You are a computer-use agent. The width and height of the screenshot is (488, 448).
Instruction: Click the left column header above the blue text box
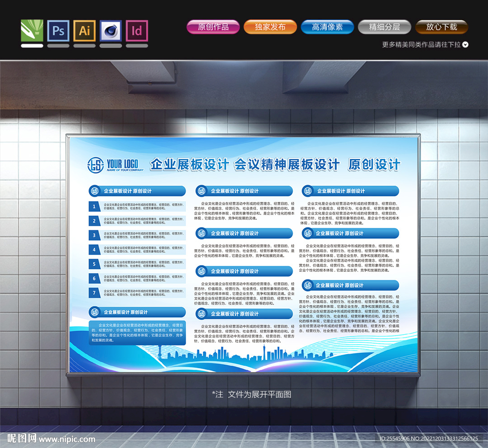(x=137, y=312)
